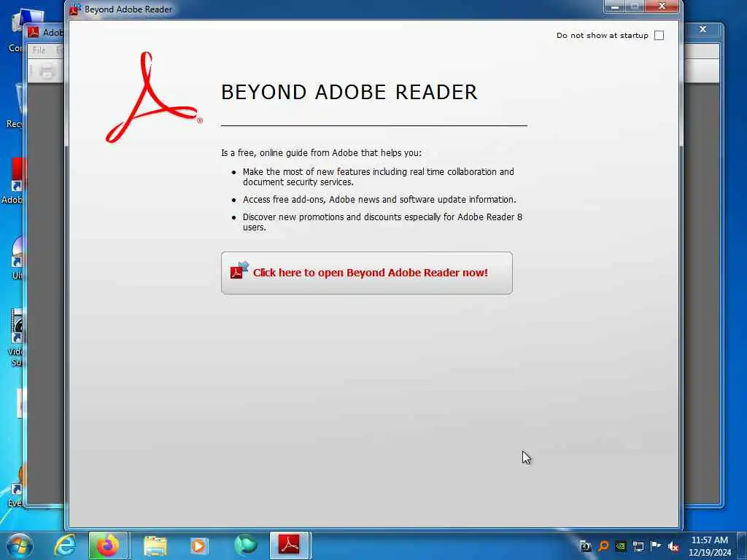
Task: Launch Internet Explorer from the taskbar
Action: tap(65, 545)
